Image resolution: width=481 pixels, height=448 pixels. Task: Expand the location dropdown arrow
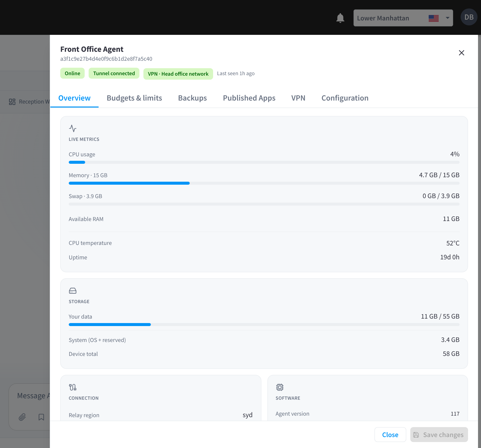(x=447, y=18)
